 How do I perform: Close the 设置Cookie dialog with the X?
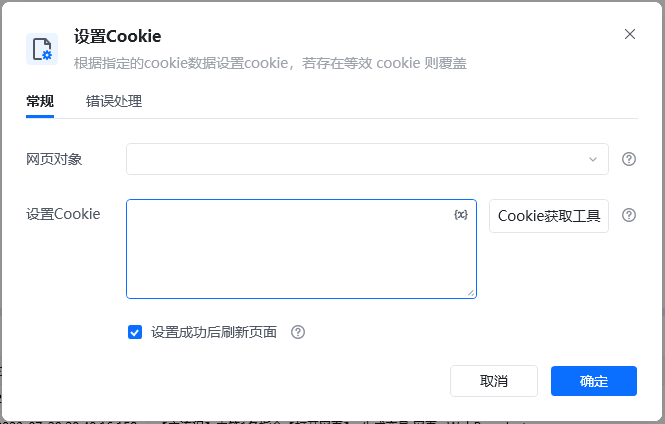tap(630, 34)
